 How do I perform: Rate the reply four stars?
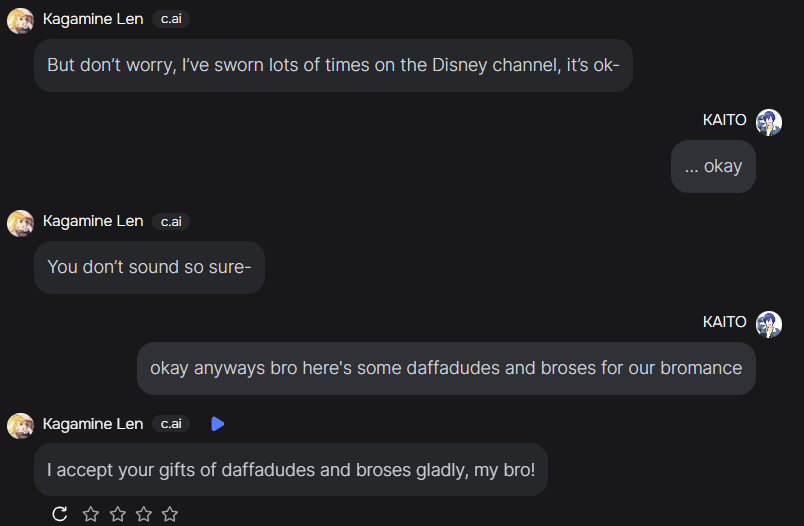click(x=170, y=514)
